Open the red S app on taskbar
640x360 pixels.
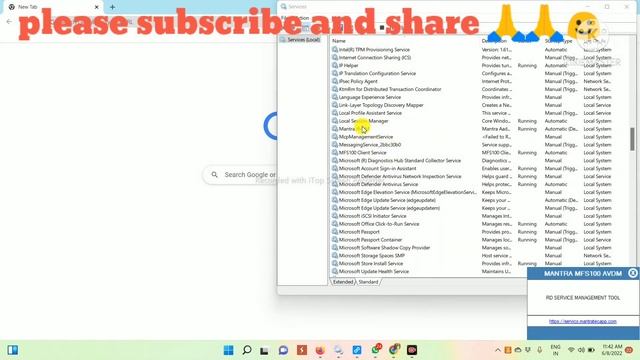[302, 350]
